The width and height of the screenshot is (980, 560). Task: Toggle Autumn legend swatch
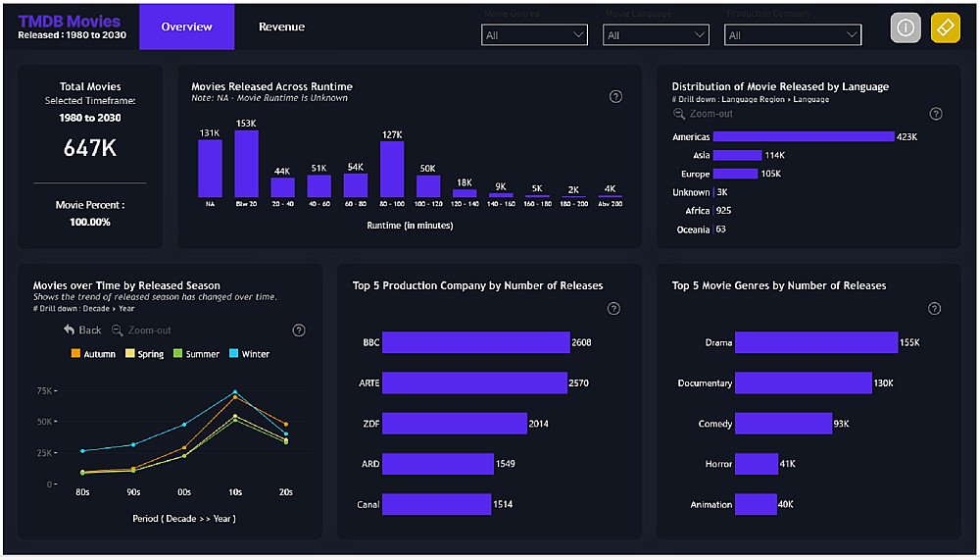tap(75, 353)
